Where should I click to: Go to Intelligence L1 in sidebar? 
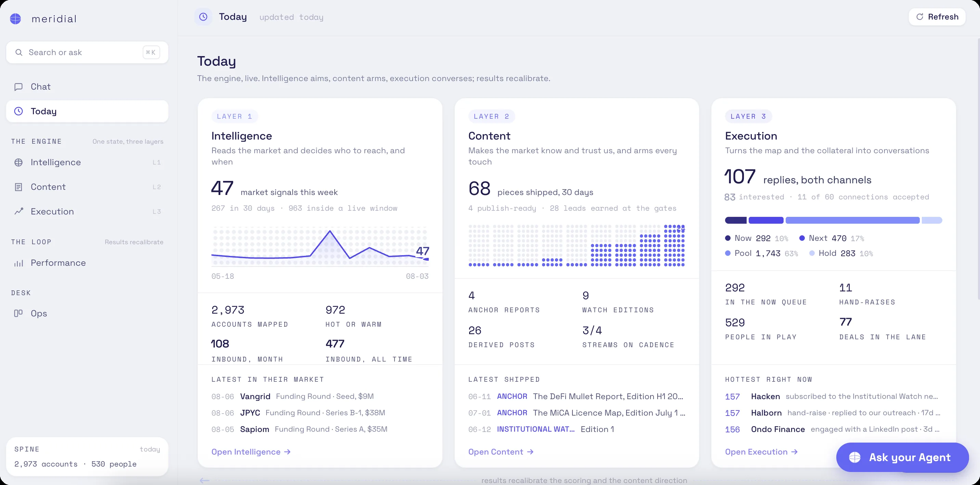87,162
